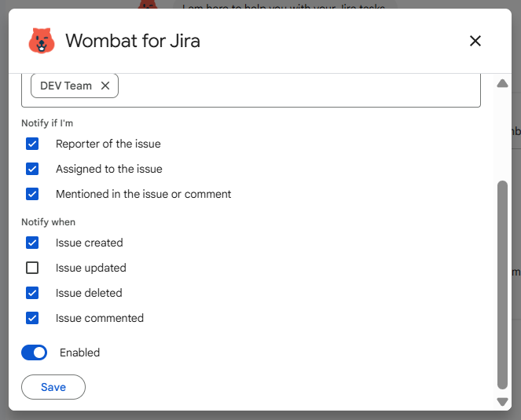
Task: Click empty area of the team input field
Action: point(299,88)
